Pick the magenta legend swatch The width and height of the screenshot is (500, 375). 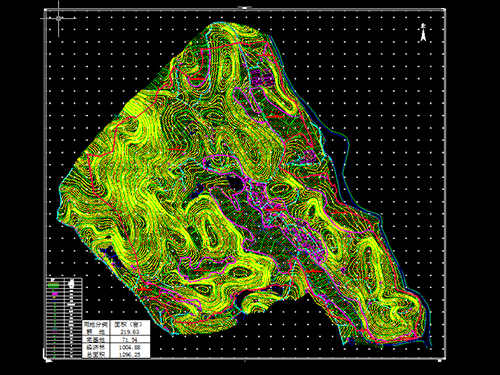tap(55, 294)
